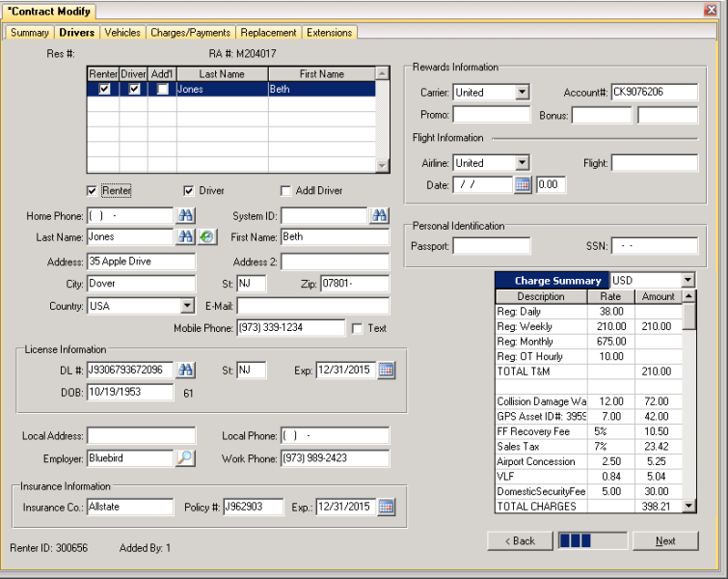Image resolution: width=728 pixels, height=579 pixels.
Task: Click the wizard progress bar indicator
Action: coord(592,541)
